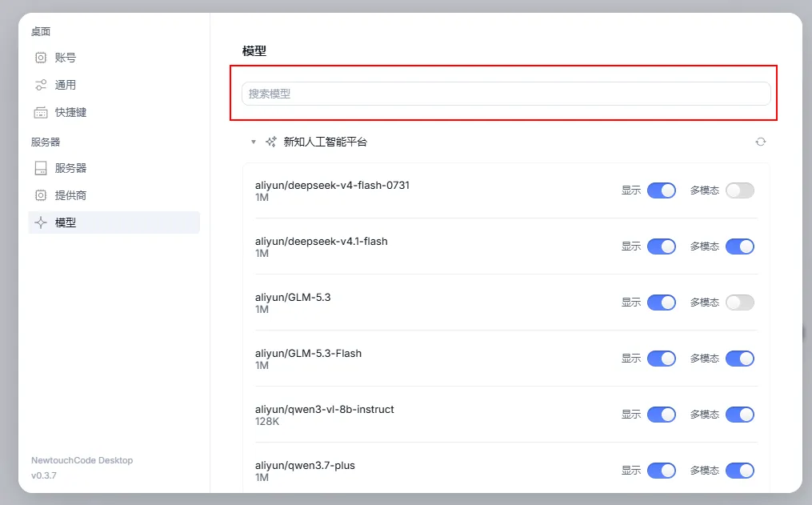Viewport: 812px width, 505px height.
Task: Click the 模型 sparkle icon in the sidebar
Action: point(41,222)
